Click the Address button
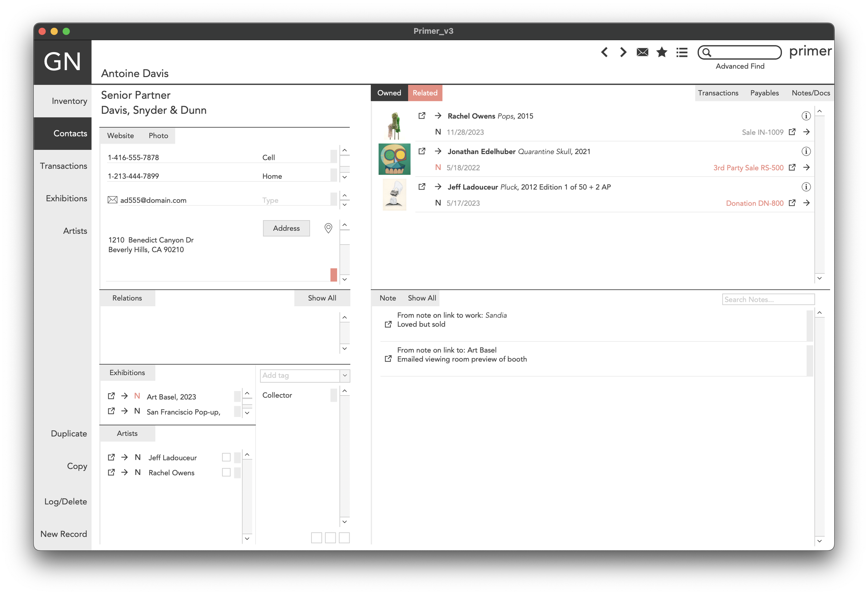 pos(285,227)
